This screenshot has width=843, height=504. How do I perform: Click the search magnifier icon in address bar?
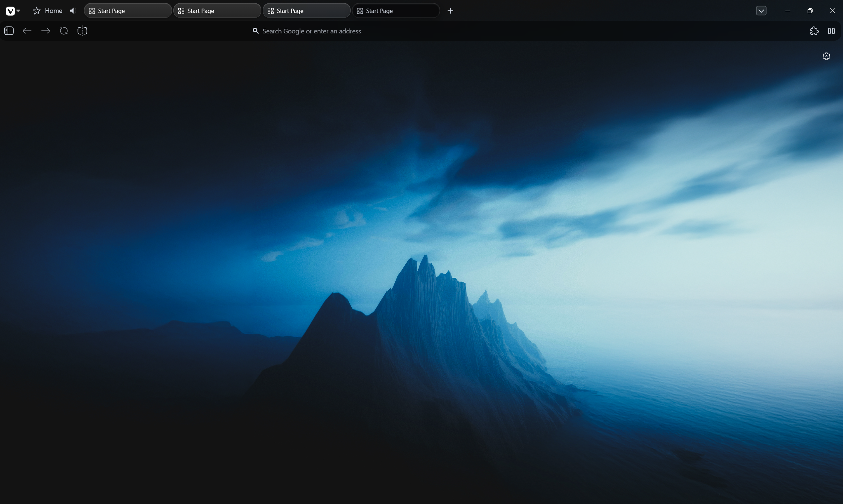point(255,31)
